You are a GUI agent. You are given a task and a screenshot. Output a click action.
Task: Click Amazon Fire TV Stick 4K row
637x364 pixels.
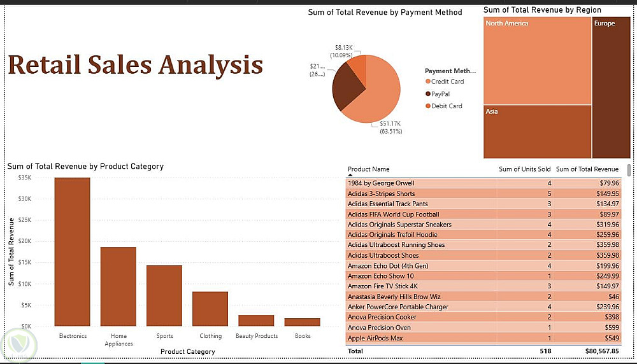click(483, 286)
